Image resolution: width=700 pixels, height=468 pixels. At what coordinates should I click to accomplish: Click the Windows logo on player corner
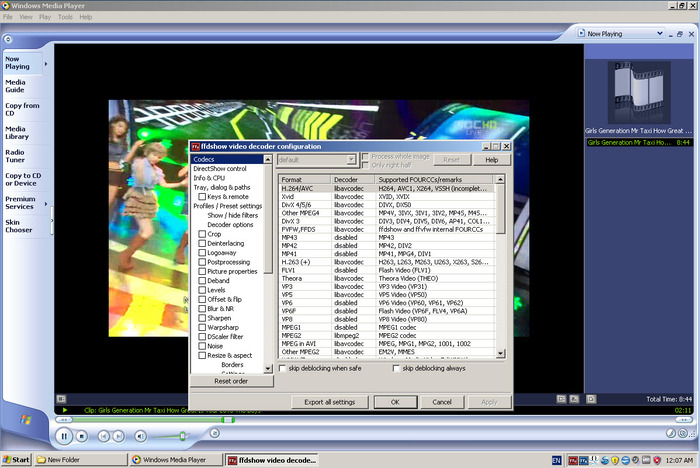[x=25, y=419]
